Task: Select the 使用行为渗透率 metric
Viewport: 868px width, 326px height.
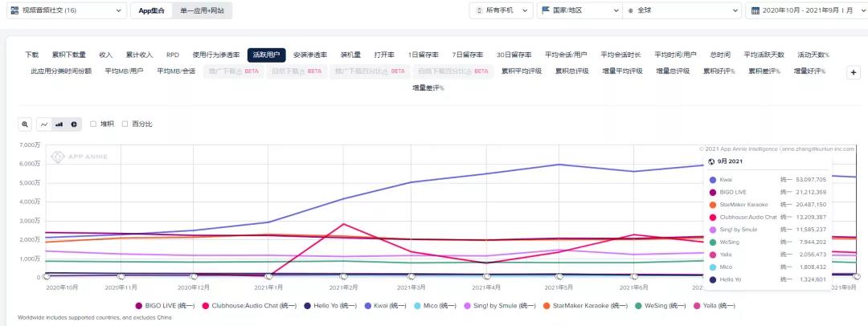Action: (216, 55)
